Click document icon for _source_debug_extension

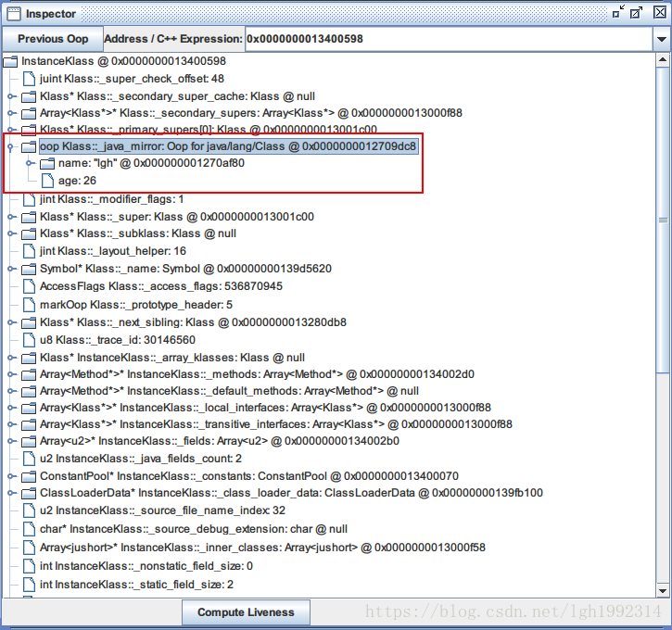point(29,529)
